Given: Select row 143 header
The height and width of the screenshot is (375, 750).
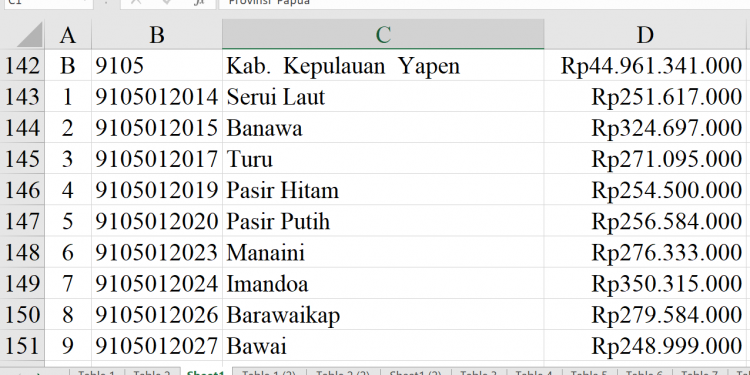Looking at the screenshot, I should (x=22, y=96).
